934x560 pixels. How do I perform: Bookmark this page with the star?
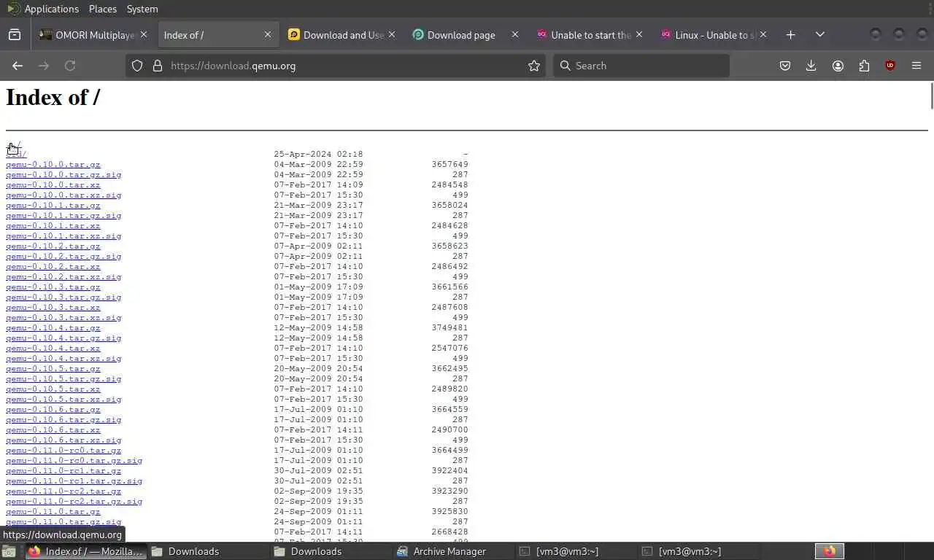[534, 66]
